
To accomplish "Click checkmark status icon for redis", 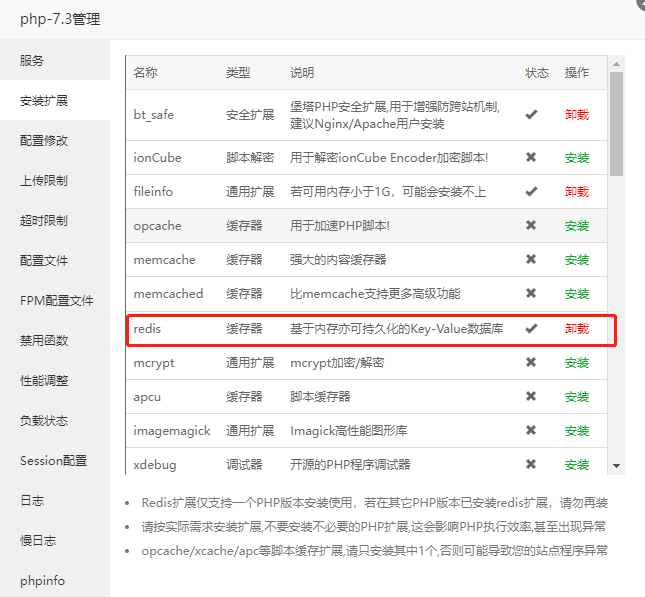I will pyautogui.click(x=531, y=328).
